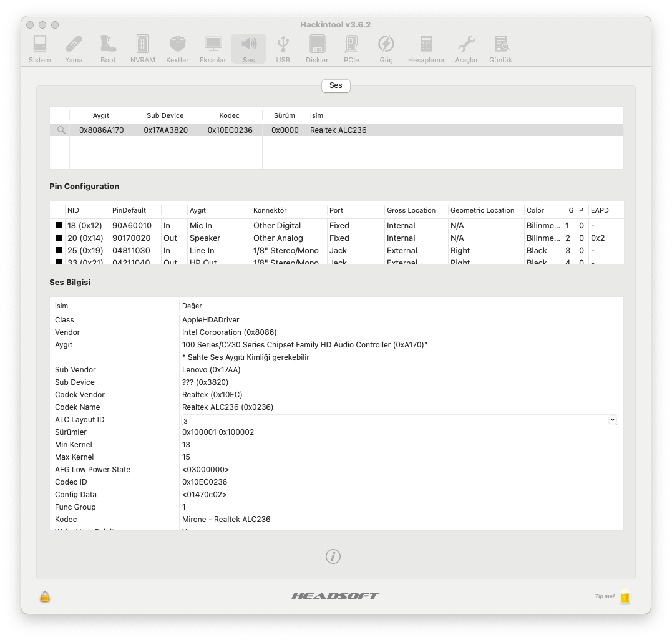Switch to the USB section
The width and height of the screenshot is (672, 640).
[x=283, y=49]
